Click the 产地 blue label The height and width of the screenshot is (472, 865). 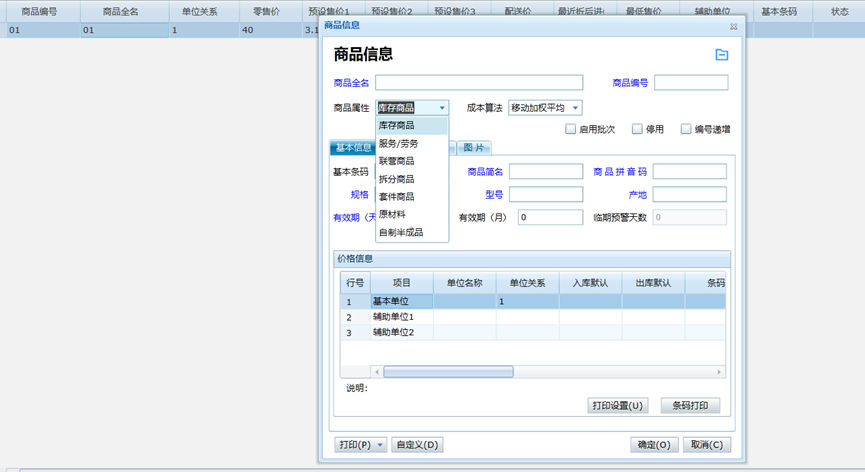(x=637, y=194)
